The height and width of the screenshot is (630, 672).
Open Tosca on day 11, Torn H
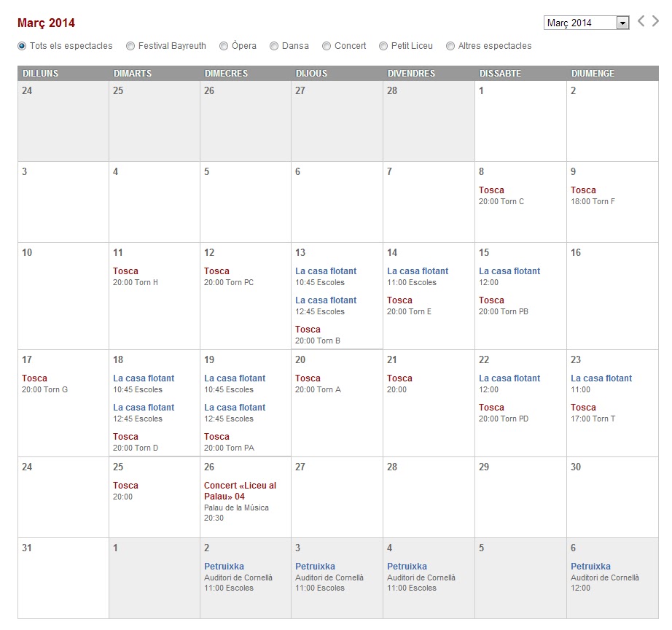125,271
